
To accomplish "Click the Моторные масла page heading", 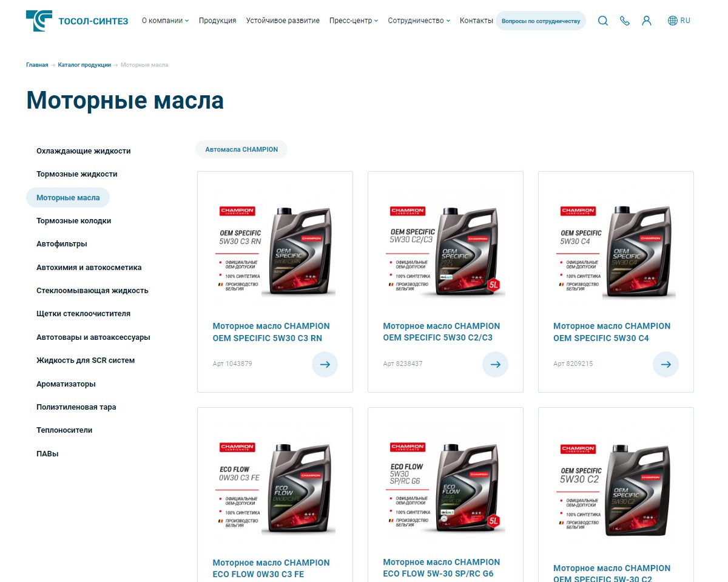I will 125,100.
